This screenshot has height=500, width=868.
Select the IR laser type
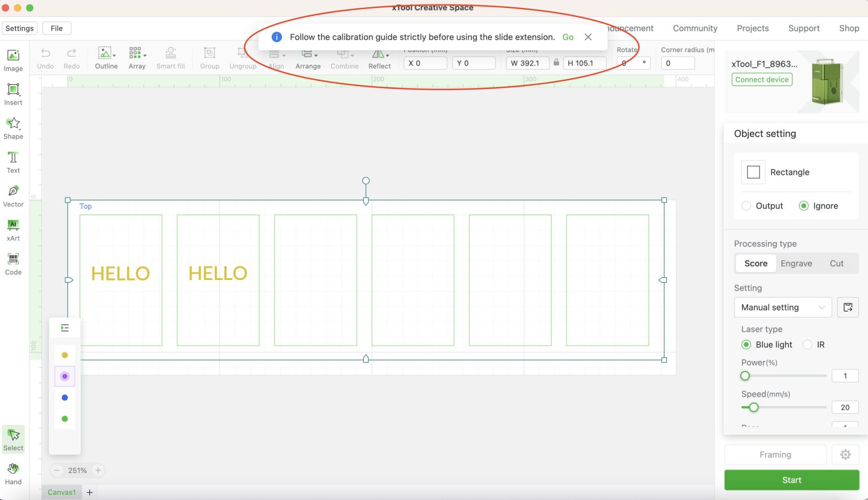[808, 344]
